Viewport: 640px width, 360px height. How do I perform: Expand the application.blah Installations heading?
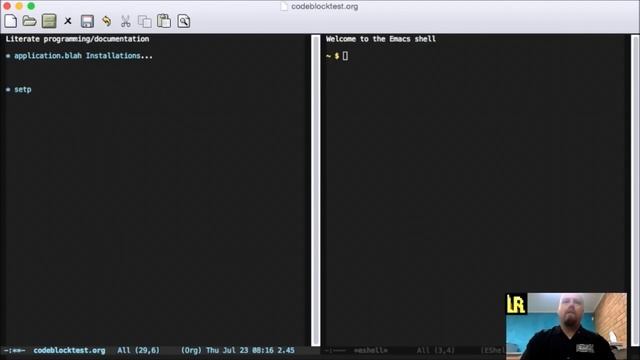click(x=79, y=56)
